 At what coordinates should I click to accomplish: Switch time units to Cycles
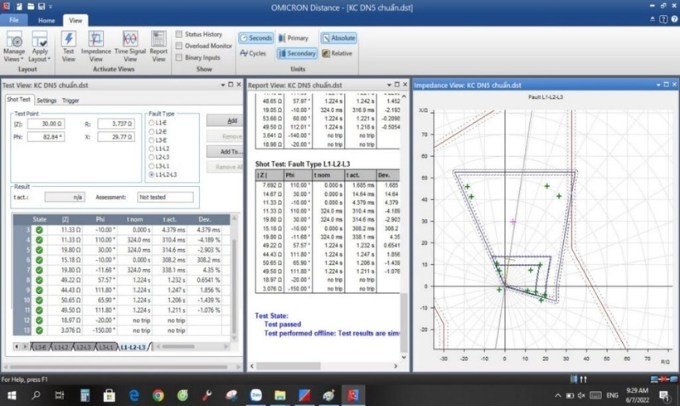[253, 53]
